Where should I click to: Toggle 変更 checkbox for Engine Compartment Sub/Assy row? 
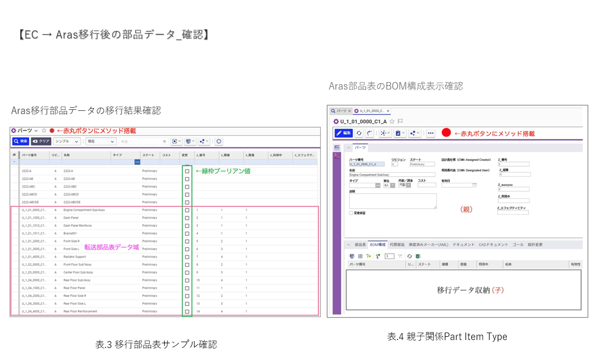pyautogui.click(x=187, y=210)
